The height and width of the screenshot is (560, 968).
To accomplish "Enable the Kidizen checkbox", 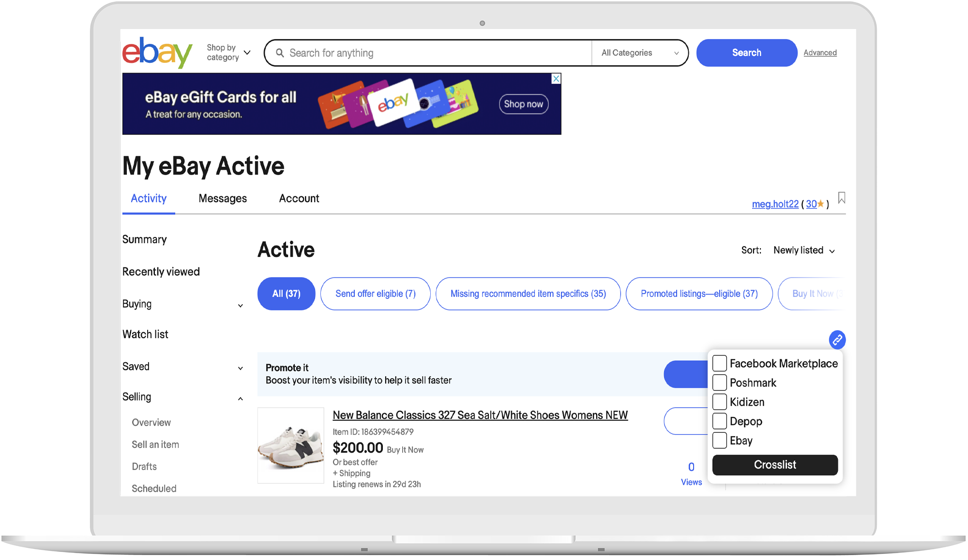I will (720, 402).
